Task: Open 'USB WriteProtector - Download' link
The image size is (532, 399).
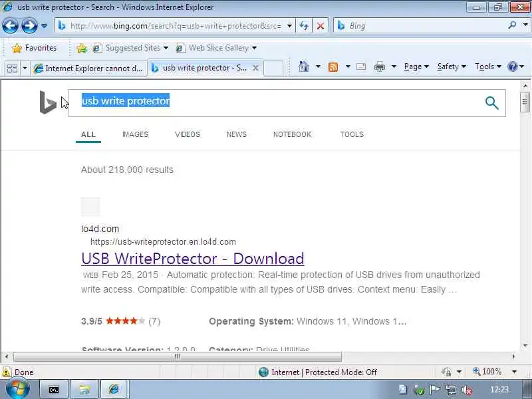Action: pos(193,259)
